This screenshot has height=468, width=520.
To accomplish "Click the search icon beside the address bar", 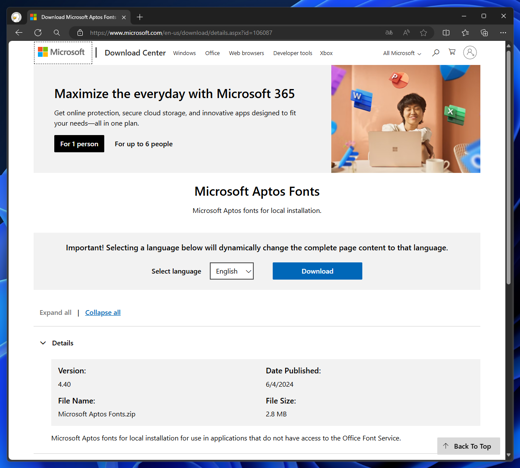I will (57, 33).
